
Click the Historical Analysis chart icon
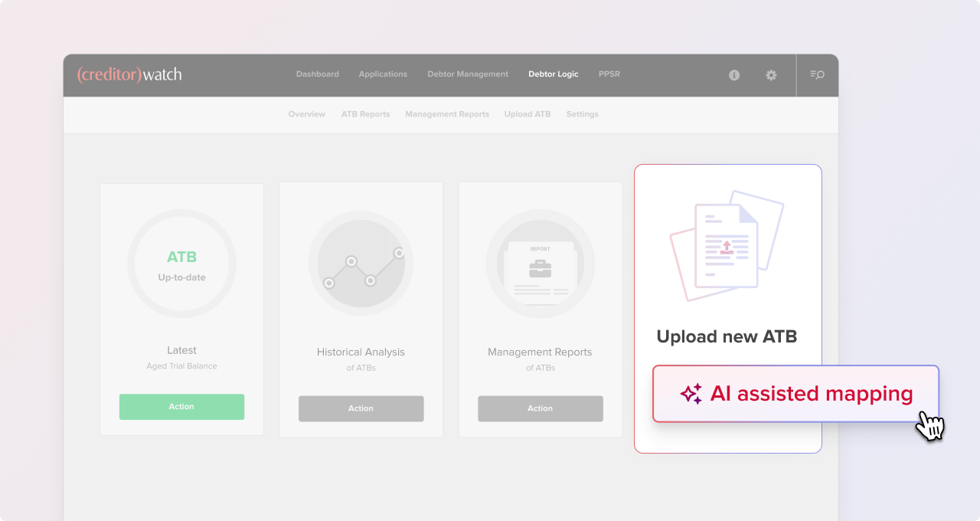[361, 264]
